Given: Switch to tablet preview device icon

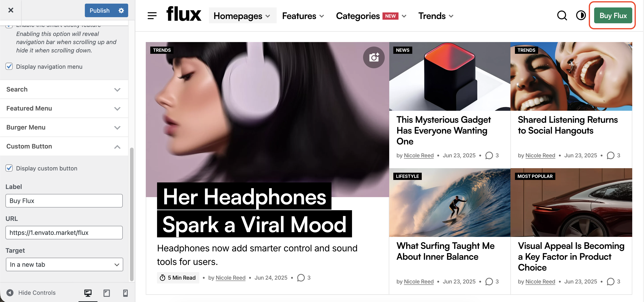Looking at the screenshot, I should coord(107,293).
